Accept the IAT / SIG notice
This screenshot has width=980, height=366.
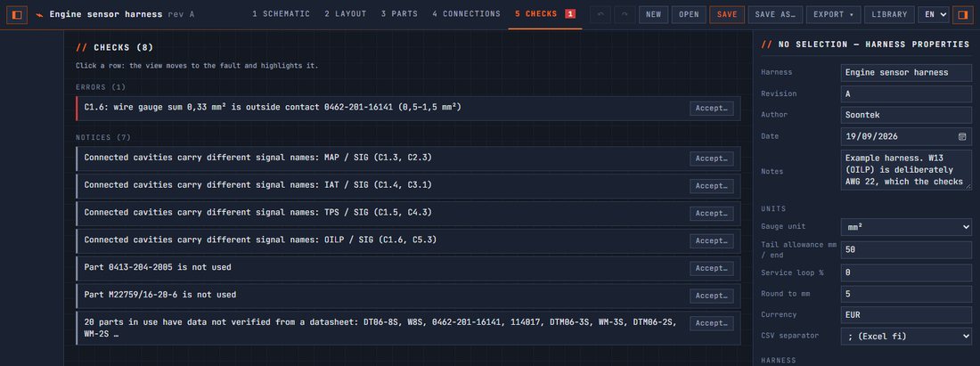tap(711, 186)
